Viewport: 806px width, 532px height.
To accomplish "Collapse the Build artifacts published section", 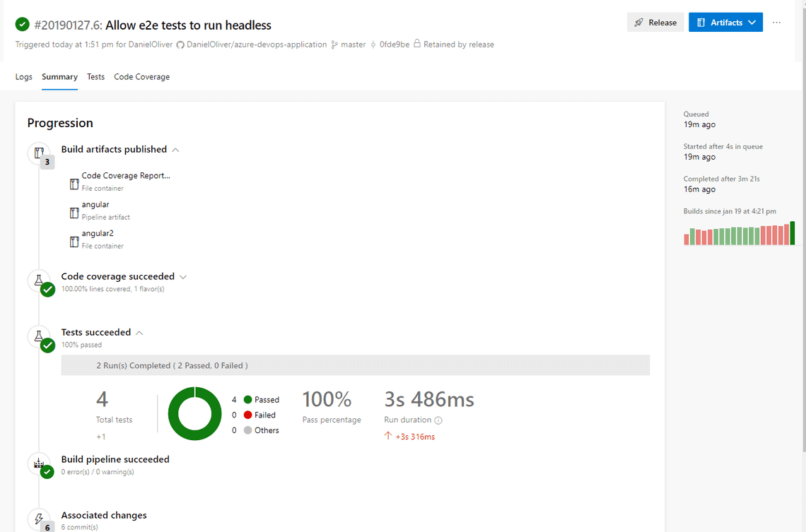I will point(176,150).
